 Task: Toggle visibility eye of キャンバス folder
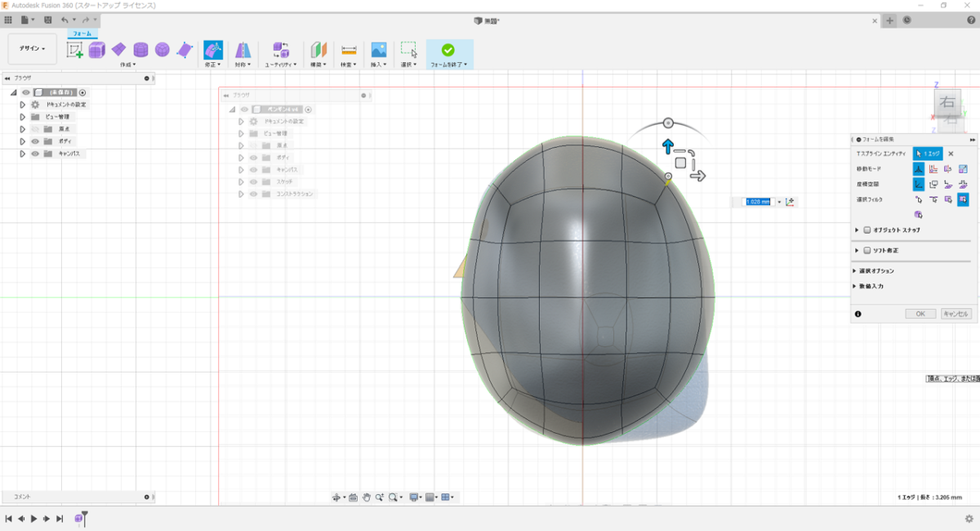35,154
